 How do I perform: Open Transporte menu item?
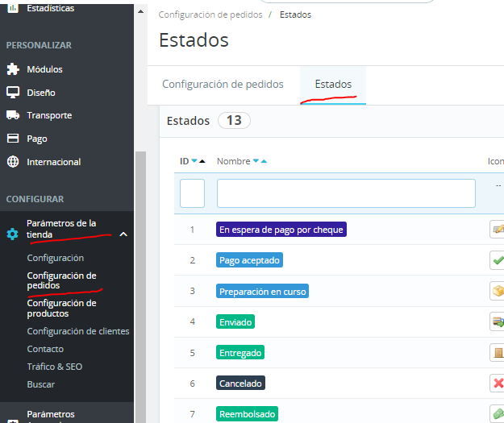(49, 115)
